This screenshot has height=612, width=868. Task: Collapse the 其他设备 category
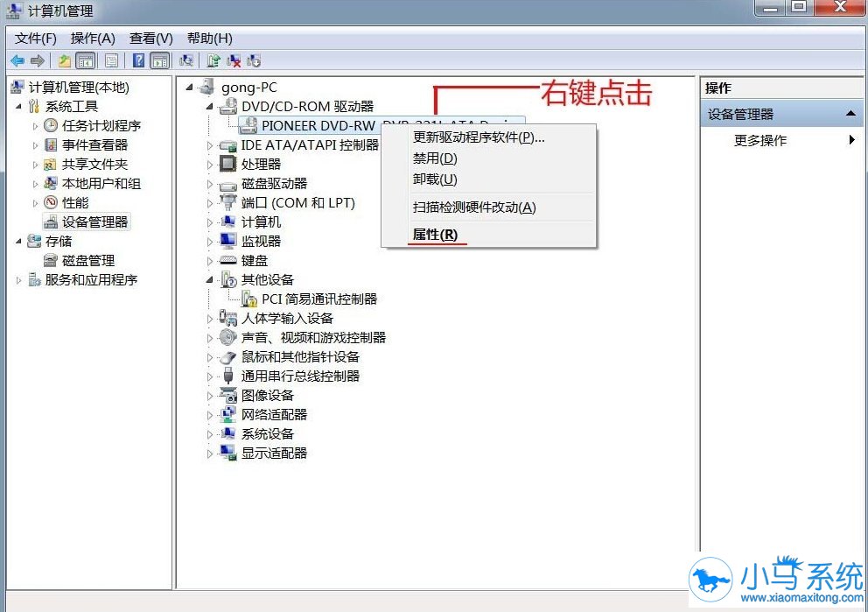coord(210,279)
